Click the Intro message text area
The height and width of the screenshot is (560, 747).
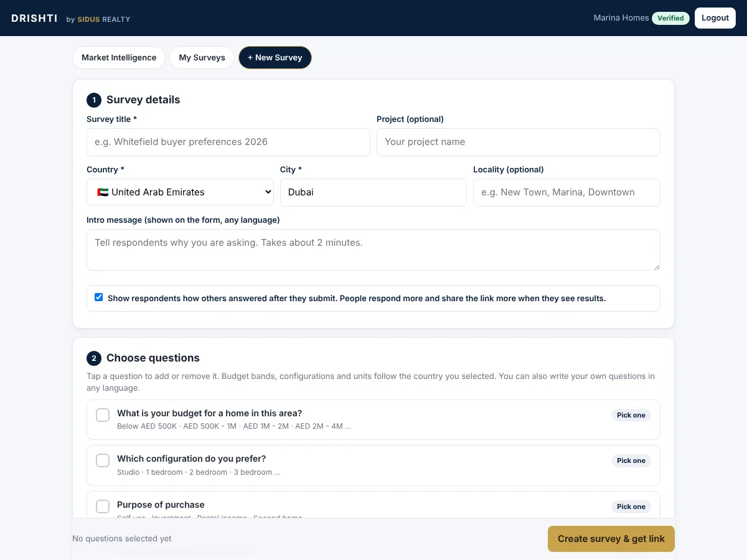click(x=374, y=250)
